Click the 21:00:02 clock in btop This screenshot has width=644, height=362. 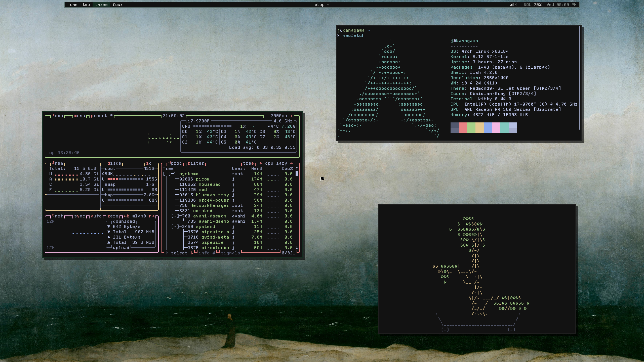(x=174, y=116)
